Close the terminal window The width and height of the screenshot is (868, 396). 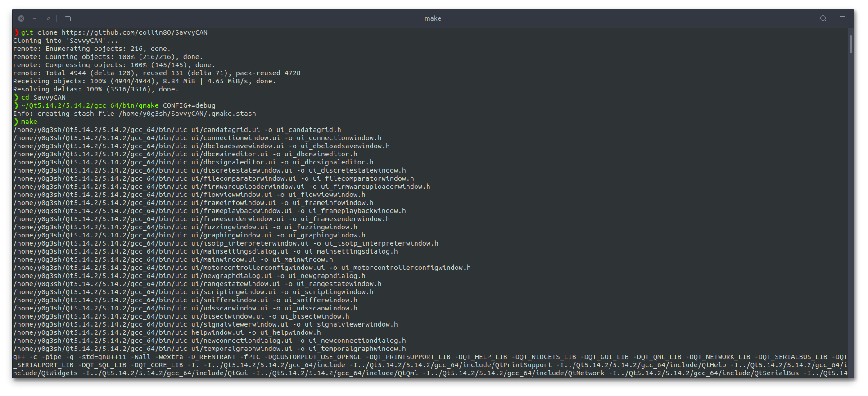tap(21, 18)
